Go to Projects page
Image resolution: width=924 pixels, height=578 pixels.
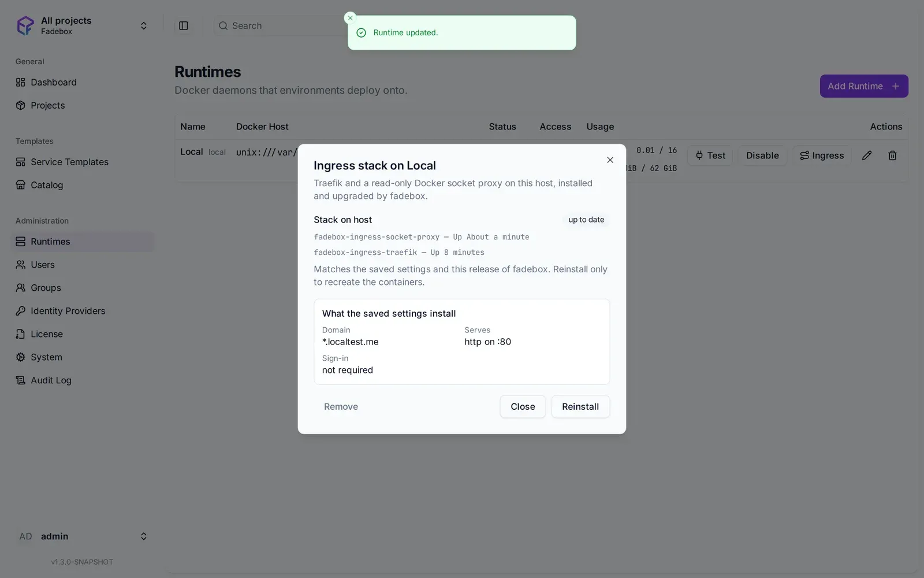tap(83, 105)
